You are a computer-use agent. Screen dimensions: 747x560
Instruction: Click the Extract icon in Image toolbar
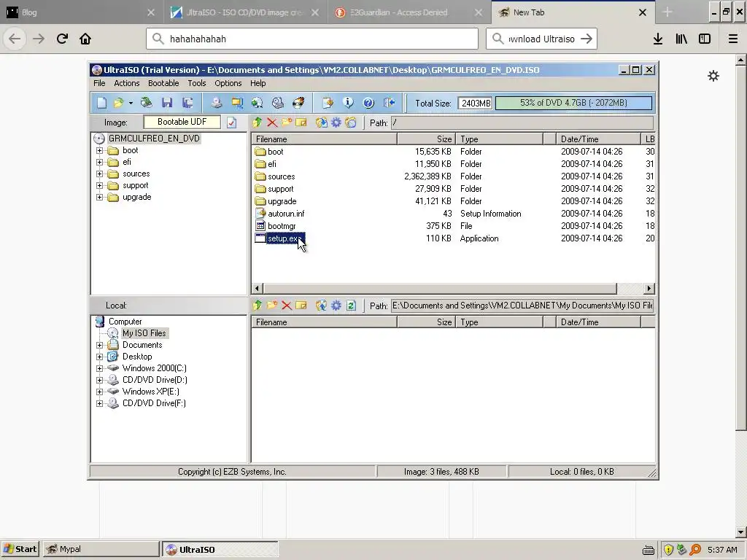point(322,122)
